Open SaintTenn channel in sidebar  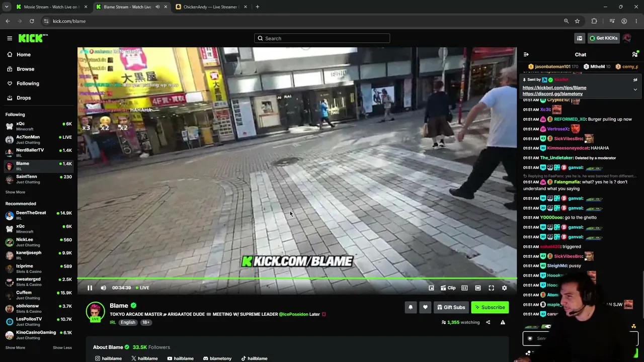39,178
